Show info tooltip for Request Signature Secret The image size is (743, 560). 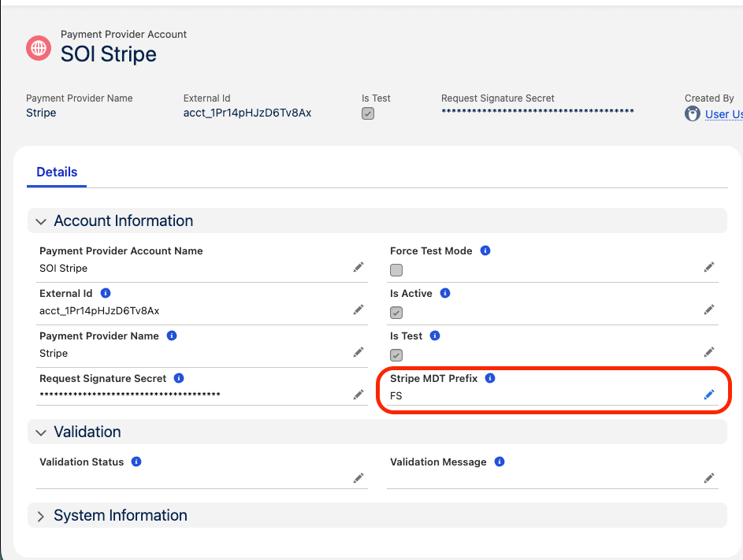[179, 378]
